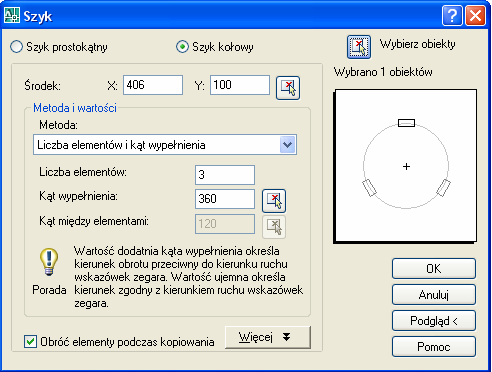Toggle Obróć elementy podczas kopiowania checkbox
This screenshot has width=492, height=372.
coord(30,342)
